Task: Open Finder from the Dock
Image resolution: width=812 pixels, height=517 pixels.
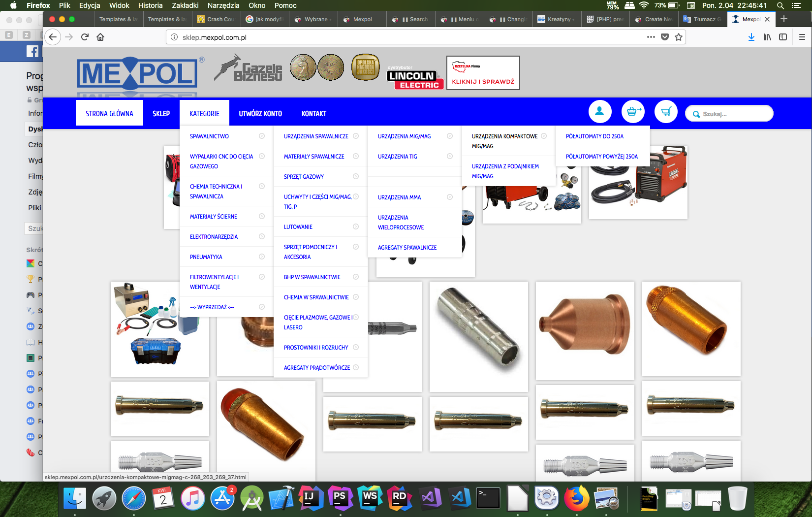Action: 75,498
